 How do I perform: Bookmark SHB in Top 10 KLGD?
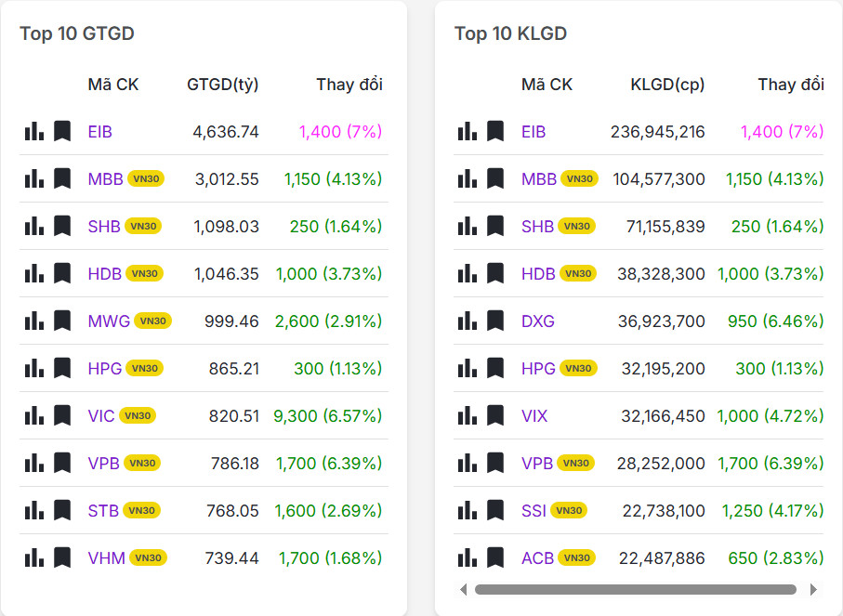495,226
